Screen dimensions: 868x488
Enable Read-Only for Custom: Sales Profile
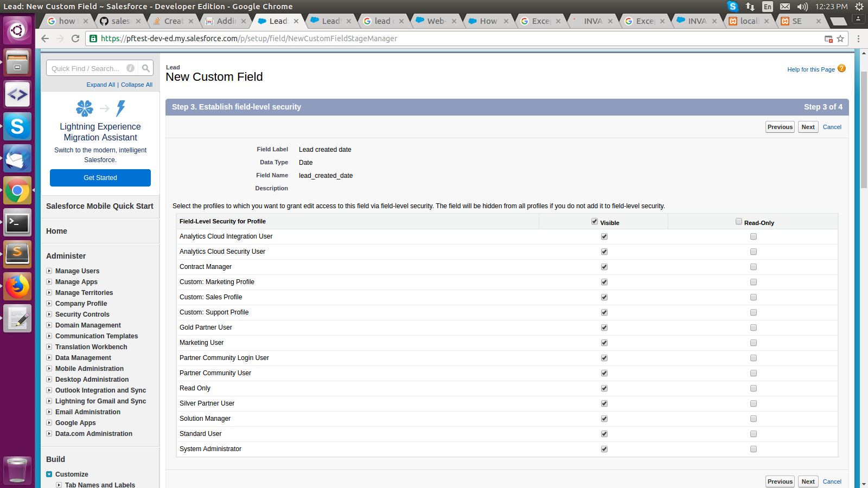tap(754, 297)
